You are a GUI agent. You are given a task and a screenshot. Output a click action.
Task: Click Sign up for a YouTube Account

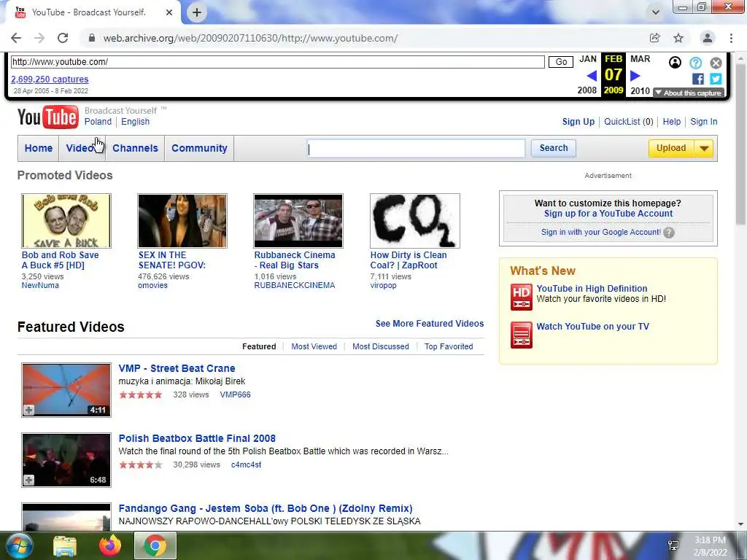608,214
